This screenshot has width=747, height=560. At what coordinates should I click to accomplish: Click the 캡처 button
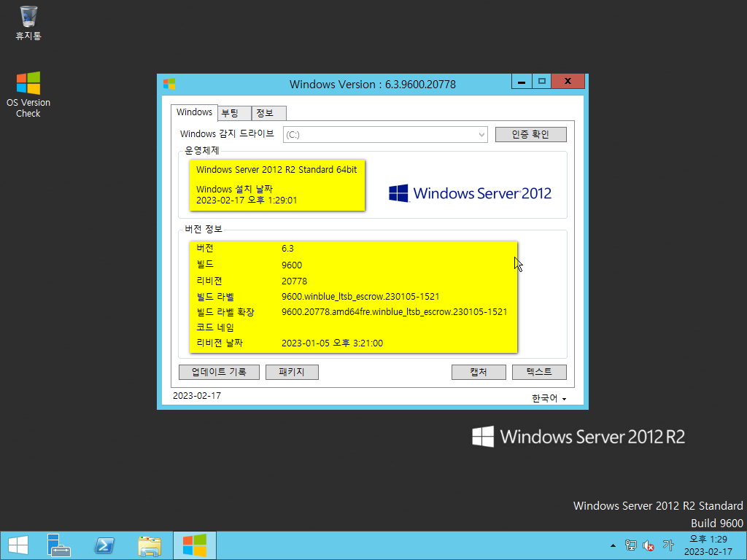coord(479,372)
